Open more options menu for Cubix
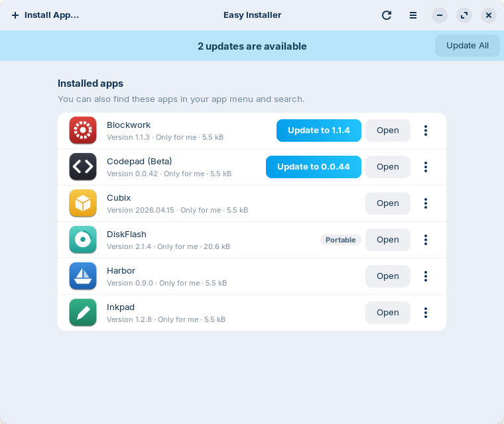 coord(426,203)
